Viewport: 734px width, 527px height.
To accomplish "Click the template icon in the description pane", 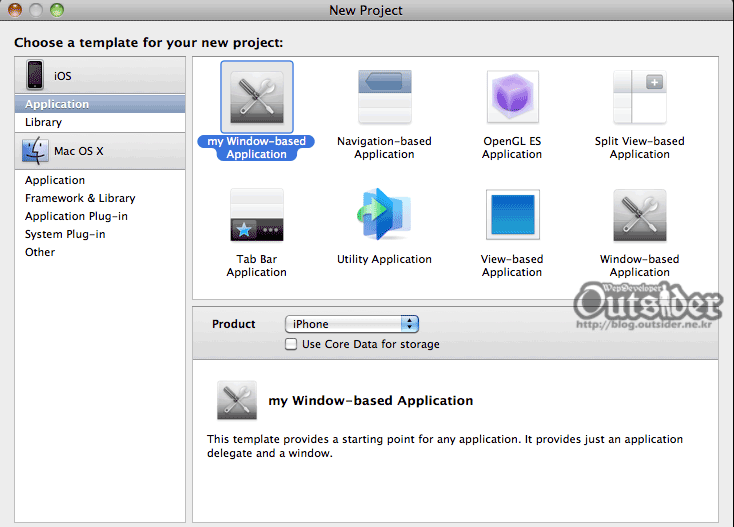I will (237, 400).
